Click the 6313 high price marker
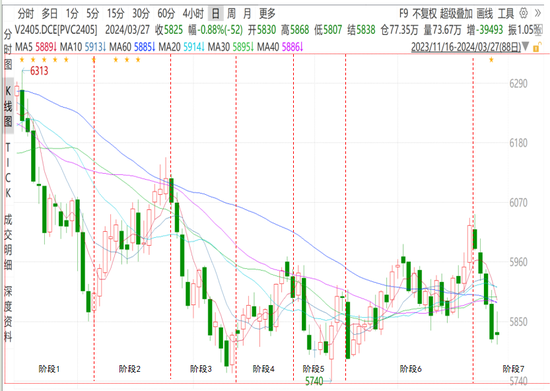The height and width of the screenshot is (391, 550). click(x=39, y=71)
